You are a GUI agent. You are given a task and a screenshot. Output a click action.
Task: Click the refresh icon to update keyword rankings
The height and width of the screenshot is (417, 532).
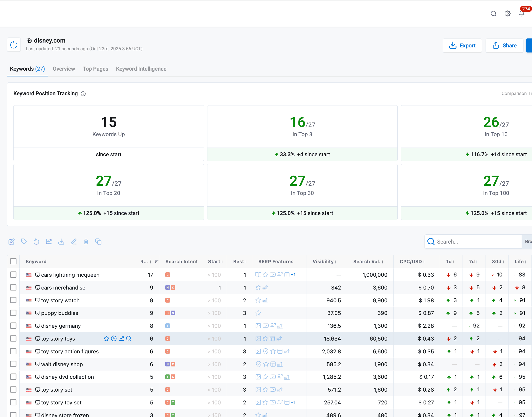click(36, 241)
